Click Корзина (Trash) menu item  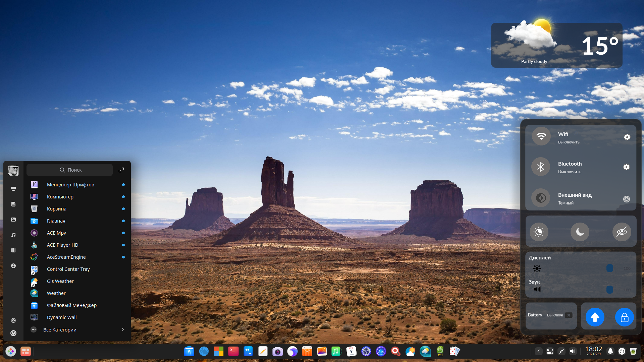click(x=57, y=208)
